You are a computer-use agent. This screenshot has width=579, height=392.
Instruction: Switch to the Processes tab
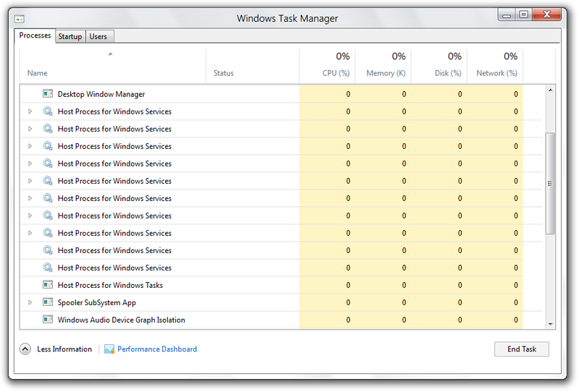[35, 35]
